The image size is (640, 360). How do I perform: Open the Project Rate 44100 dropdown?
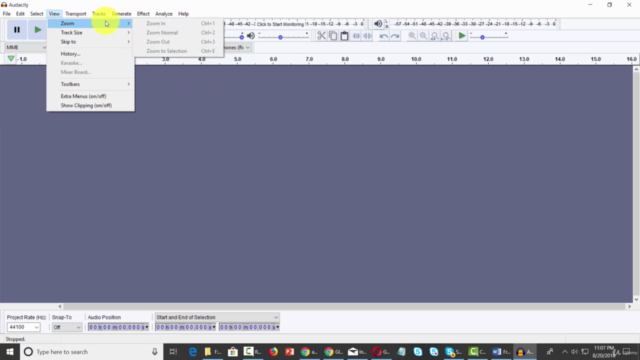[x=23, y=327]
